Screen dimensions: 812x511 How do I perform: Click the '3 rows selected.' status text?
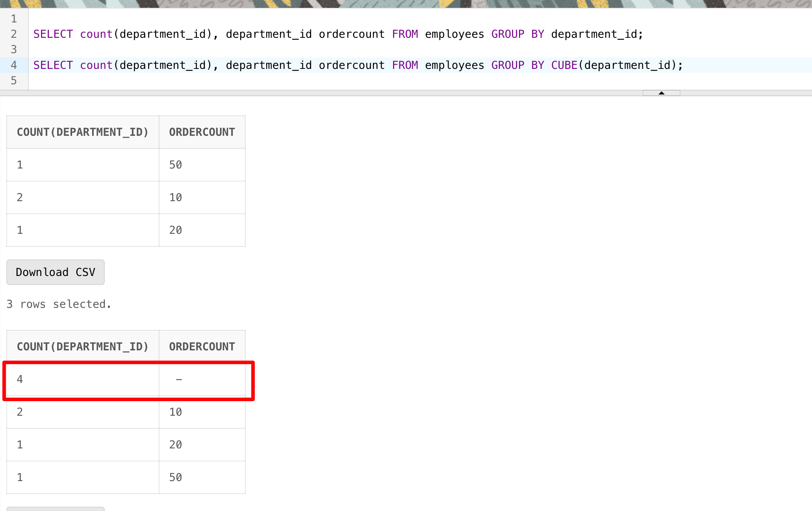[x=59, y=304]
